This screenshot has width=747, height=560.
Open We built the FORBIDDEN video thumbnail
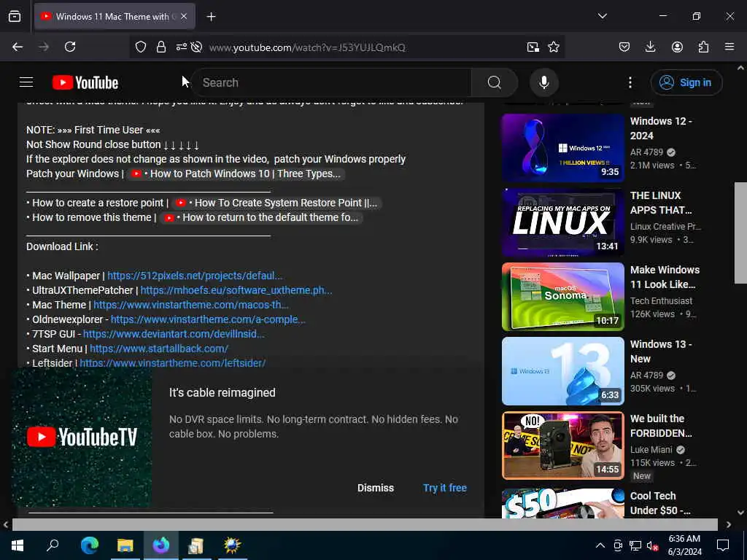[x=562, y=446]
